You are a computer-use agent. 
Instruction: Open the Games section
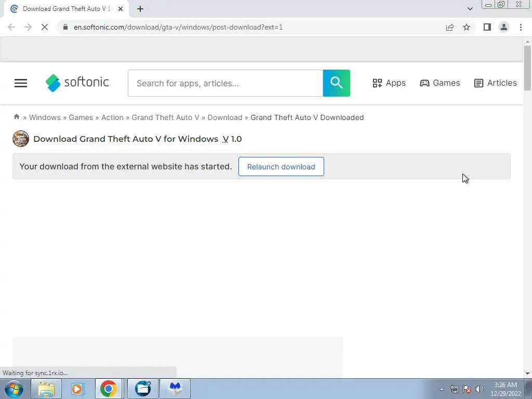tap(440, 83)
